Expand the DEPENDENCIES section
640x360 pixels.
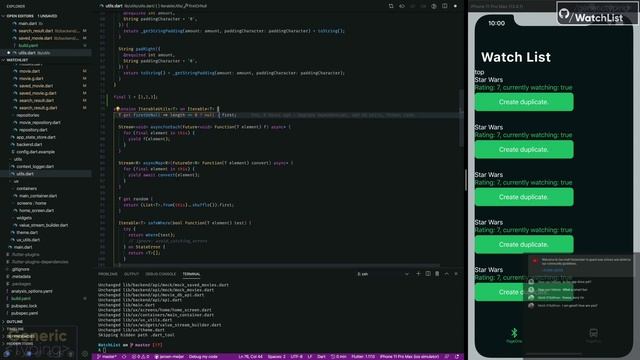click(x=20, y=336)
